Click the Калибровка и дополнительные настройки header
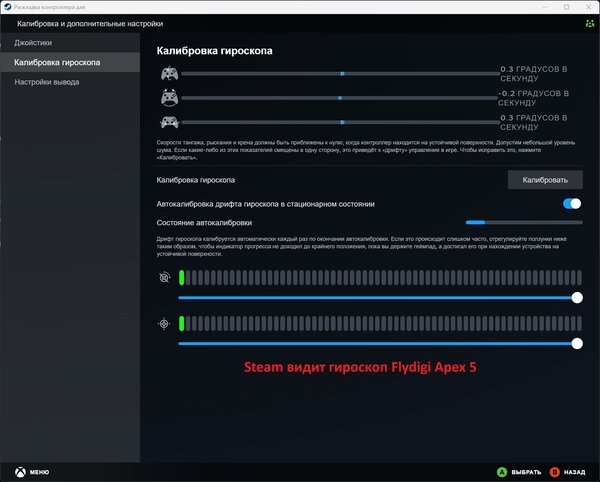This screenshot has width=600, height=482. [x=90, y=24]
